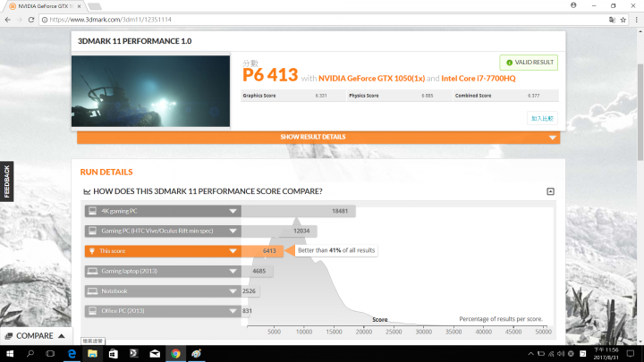Click the 18481 score value
644x362 pixels.
340,211
